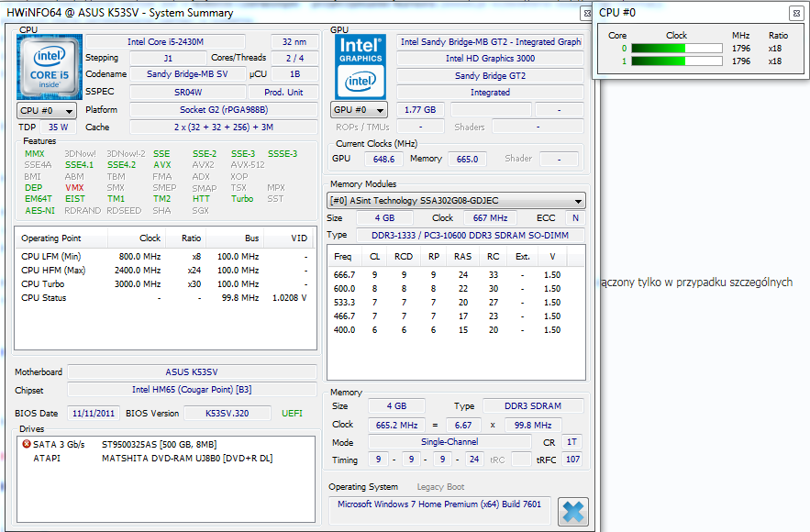Click the Bus column header
This screenshot has height=532, width=810.
[x=235, y=238]
